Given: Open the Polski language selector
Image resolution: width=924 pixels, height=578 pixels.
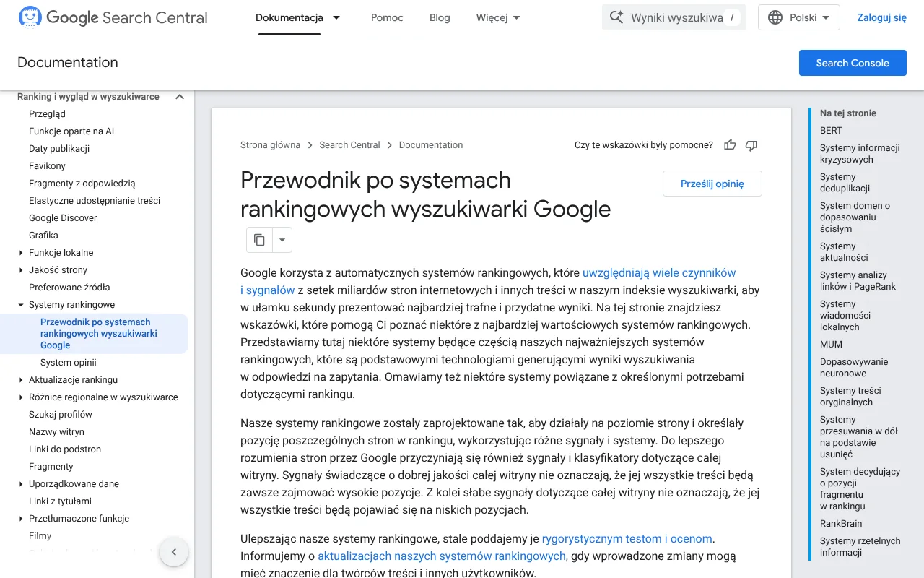Looking at the screenshot, I should click(x=799, y=17).
